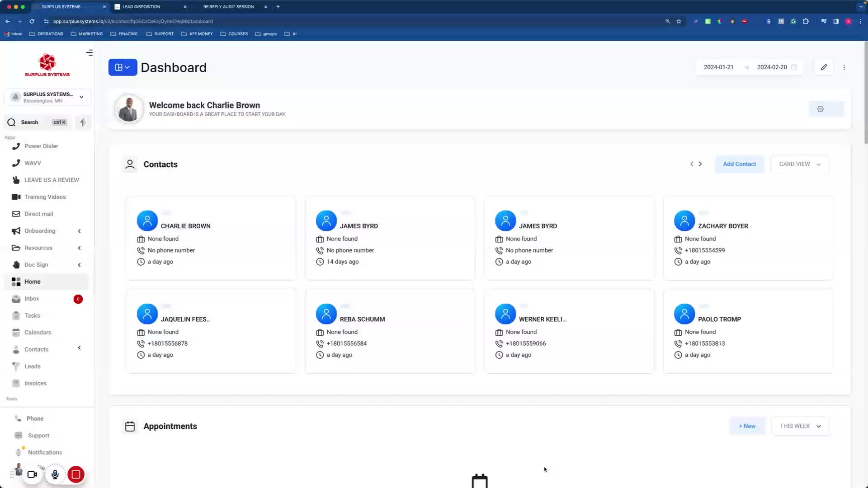Click the welcome banner settings gear
Image resolution: width=868 pixels, height=488 pixels.
[x=820, y=109]
